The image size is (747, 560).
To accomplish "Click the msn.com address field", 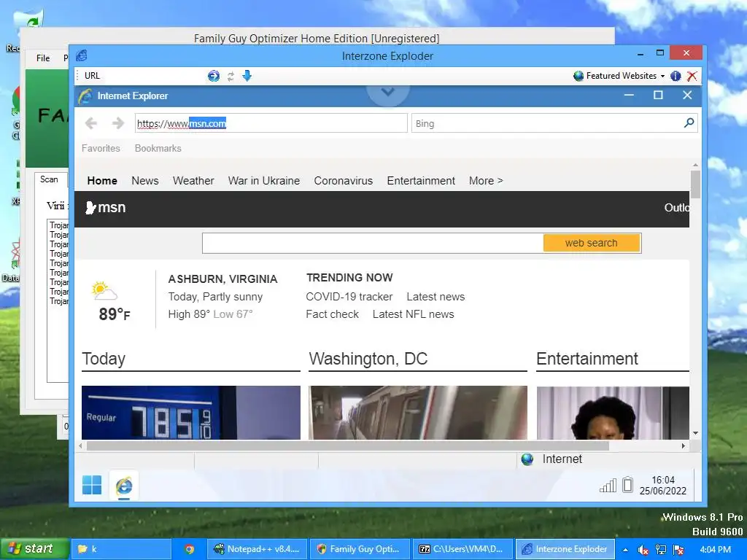I will click(x=271, y=123).
